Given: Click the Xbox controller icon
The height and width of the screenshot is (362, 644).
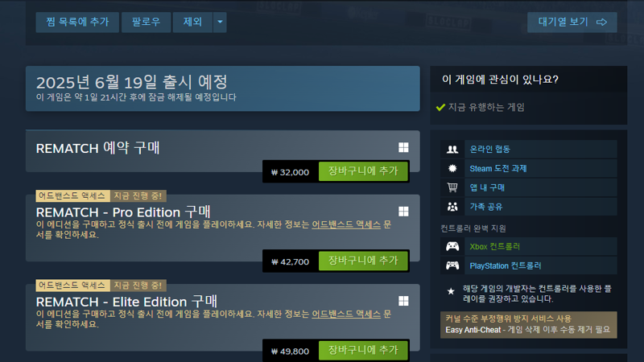Looking at the screenshot, I should point(452,246).
